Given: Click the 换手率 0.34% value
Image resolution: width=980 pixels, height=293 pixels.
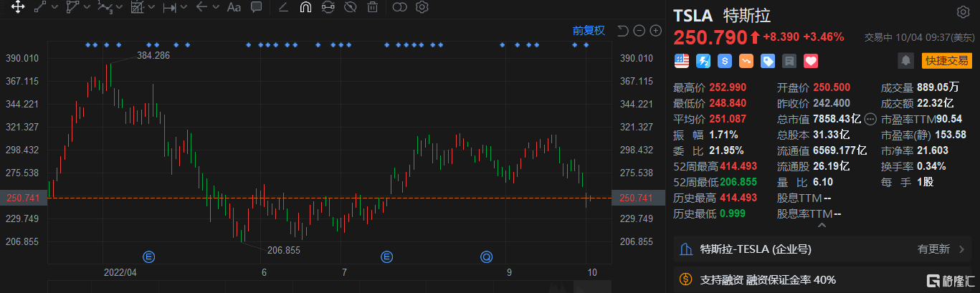Looking at the screenshot, I should 931,166.
